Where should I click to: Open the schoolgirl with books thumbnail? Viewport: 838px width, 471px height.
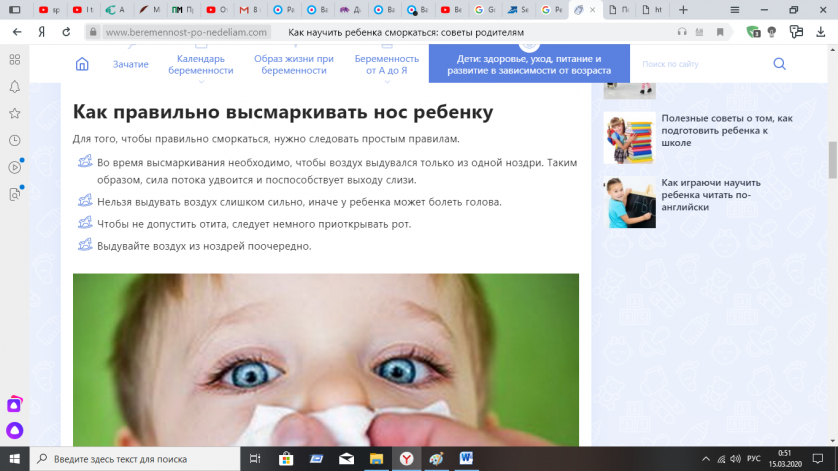click(x=630, y=138)
